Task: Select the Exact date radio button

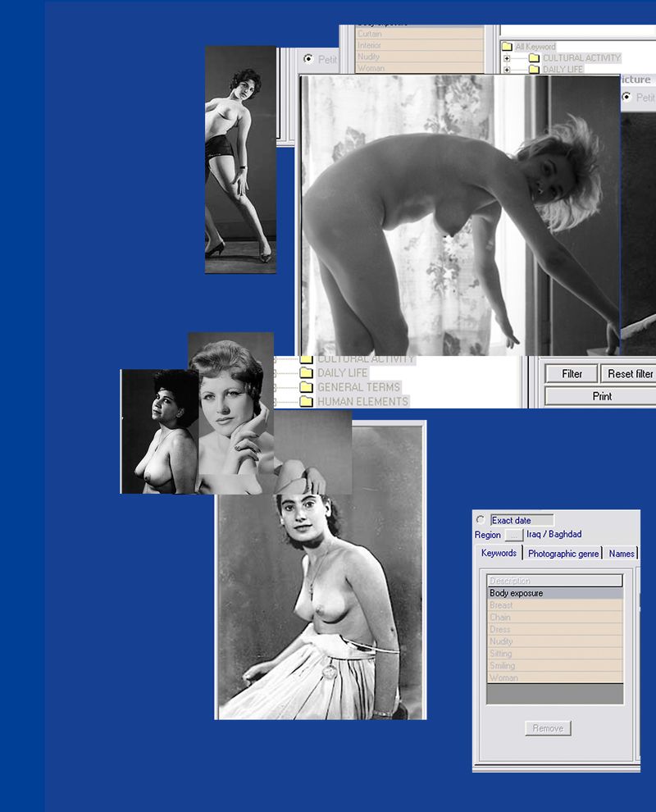Action: 480,519
